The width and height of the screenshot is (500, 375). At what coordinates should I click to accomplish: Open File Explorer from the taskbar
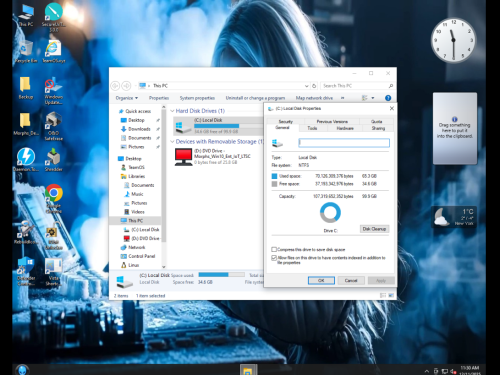click(248, 370)
